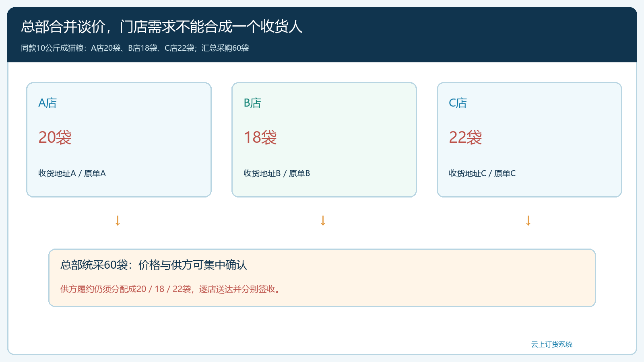Click the 22袋 quantity in C店 card
Viewport: 644px width, 362px height.
(465, 137)
